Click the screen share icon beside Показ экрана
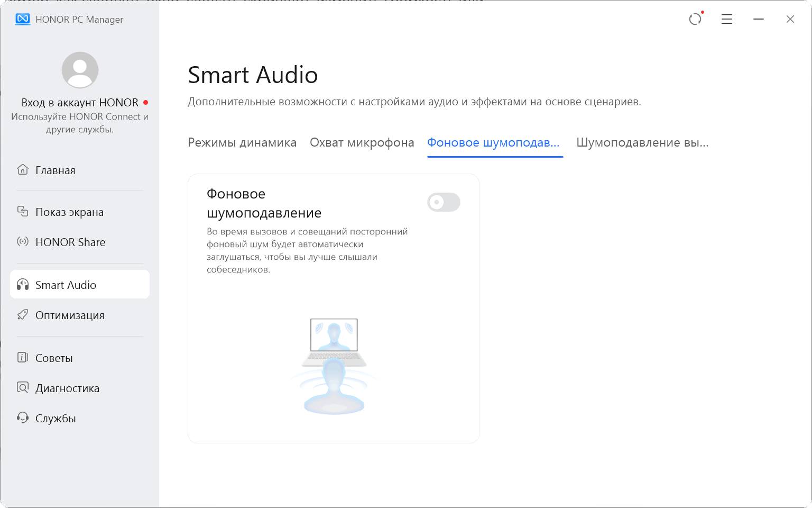Image resolution: width=812 pixels, height=508 pixels. click(x=23, y=212)
